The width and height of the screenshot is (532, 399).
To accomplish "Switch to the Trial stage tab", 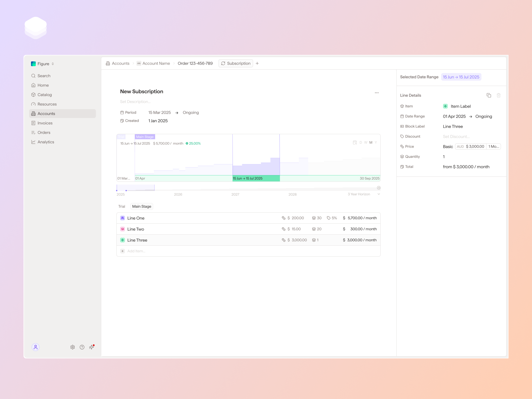I will (122, 207).
